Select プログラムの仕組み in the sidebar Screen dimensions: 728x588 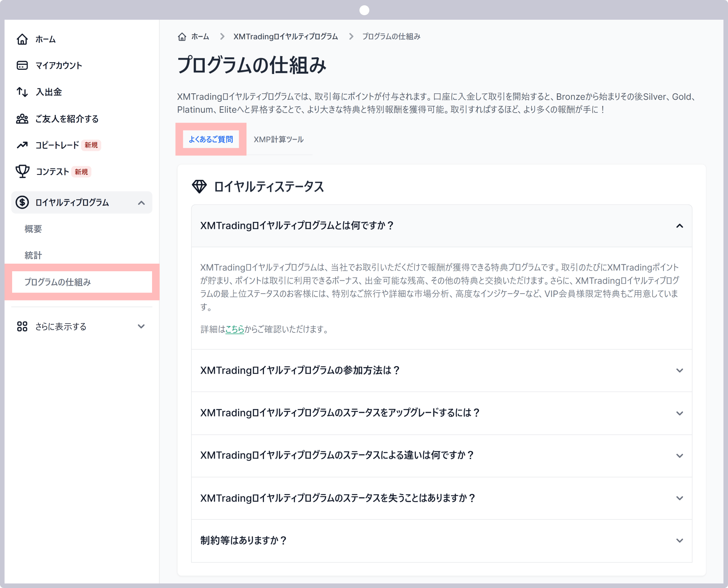click(x=82, y=282)
